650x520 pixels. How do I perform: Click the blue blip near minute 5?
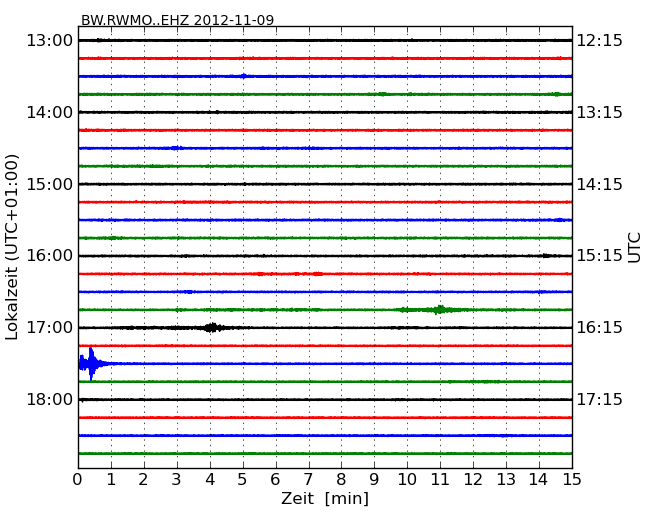tap(244, 76)
